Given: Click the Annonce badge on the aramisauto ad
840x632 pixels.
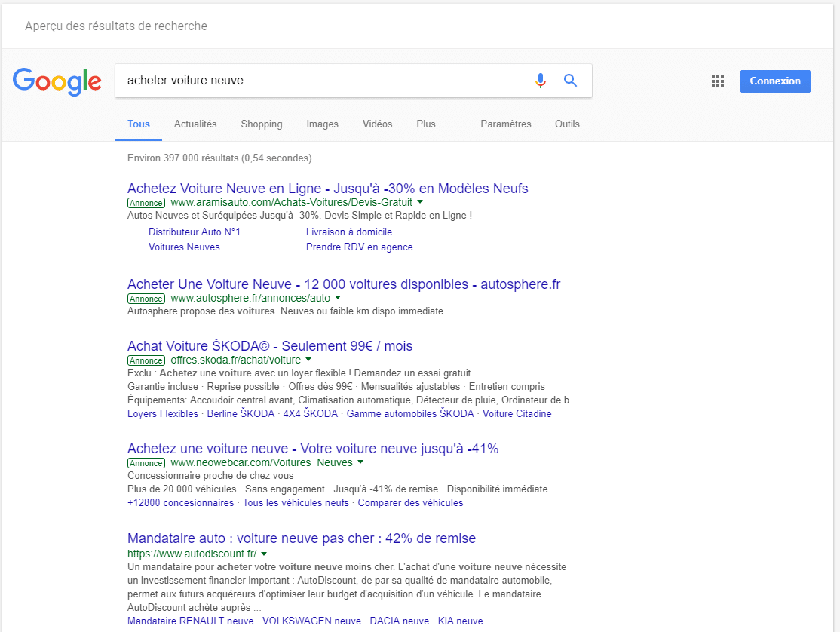Looking at the screenshot, I should click(146, 203).
